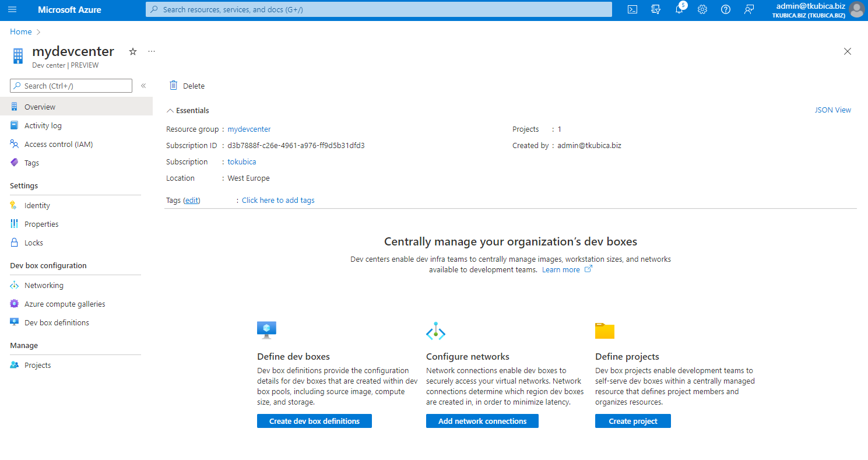Click the Define dev boxes monitor icon
Screen dimensions: 868x460
[266, 330]
